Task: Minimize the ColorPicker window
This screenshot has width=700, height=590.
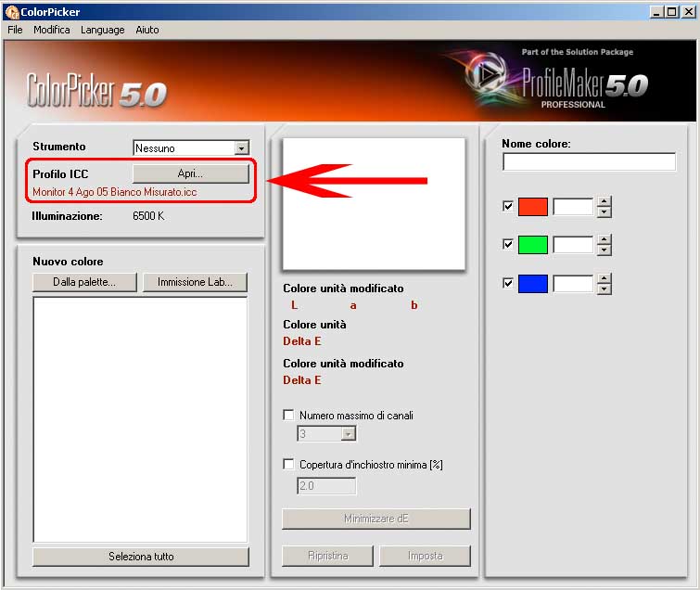Action: click(x=655, y=12)
